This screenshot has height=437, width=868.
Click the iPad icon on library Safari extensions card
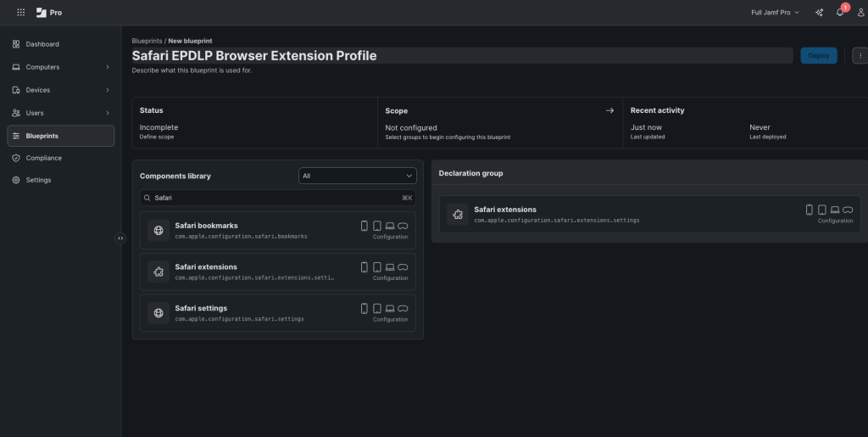(377, 267)
